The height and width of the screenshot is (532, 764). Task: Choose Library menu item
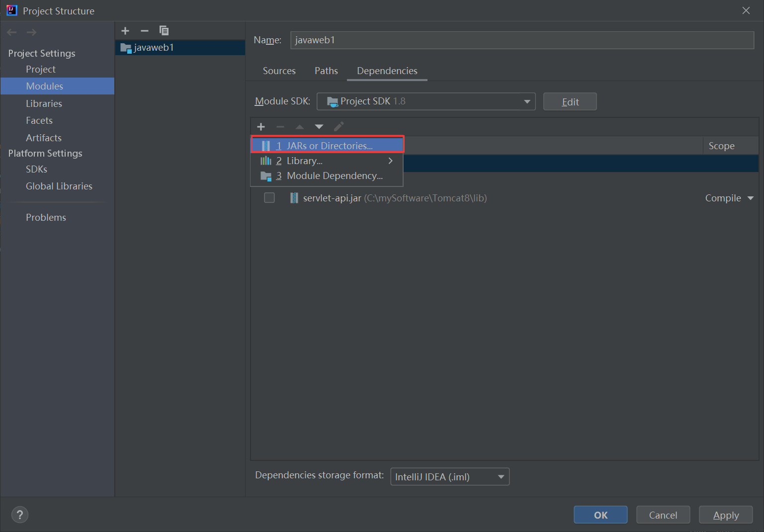(328, 161)
